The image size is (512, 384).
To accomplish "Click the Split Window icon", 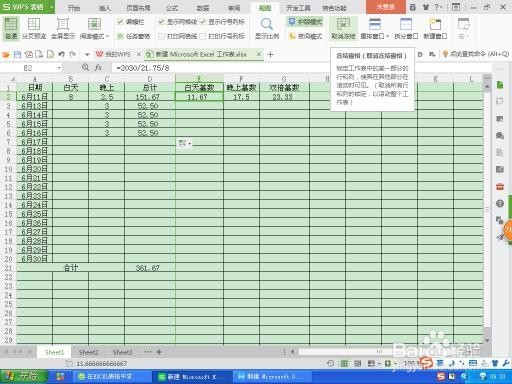I will (x=406, y=28).
